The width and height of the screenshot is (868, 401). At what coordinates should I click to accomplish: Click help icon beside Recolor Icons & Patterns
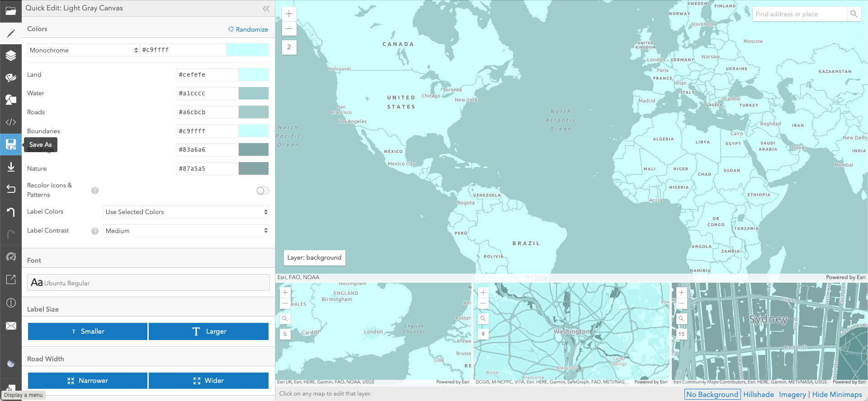click(95, 191)
